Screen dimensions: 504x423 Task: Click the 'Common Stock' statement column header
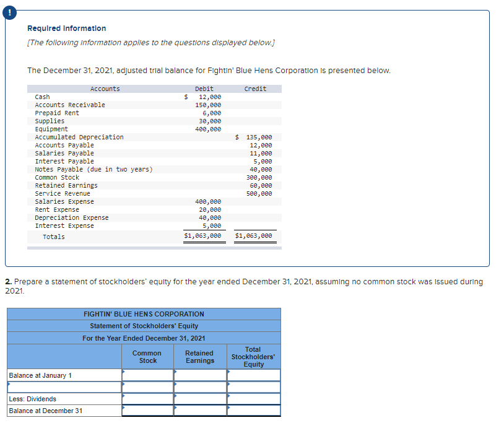[x=147, y=357]
